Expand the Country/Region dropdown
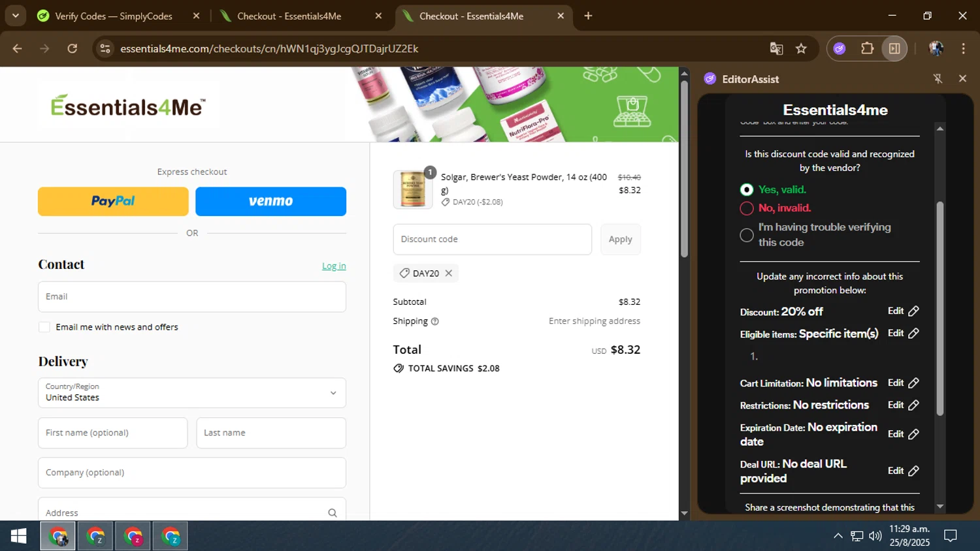980x551 pixels. [x=192, y=393]
